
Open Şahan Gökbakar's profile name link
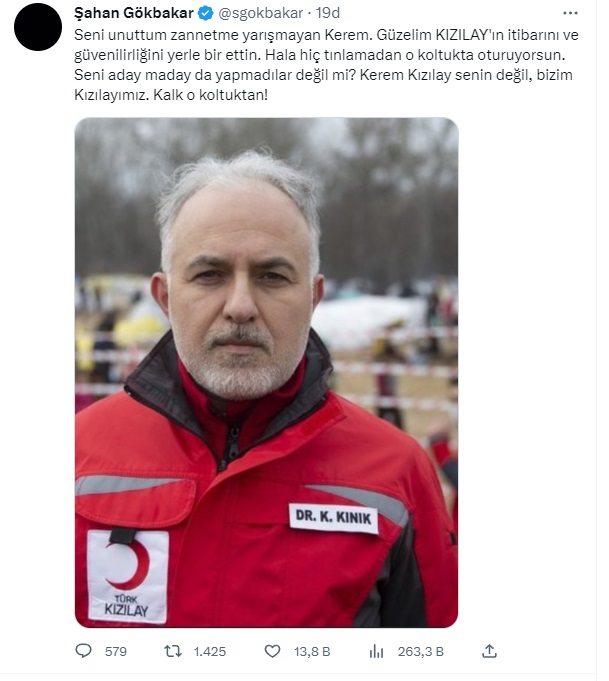pyautogui.click(x=134, y=13)
